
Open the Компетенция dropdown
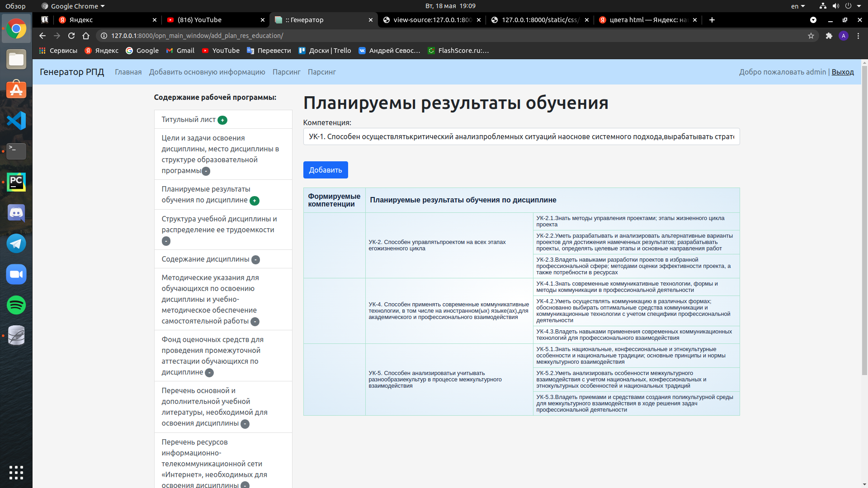point(521,136)
